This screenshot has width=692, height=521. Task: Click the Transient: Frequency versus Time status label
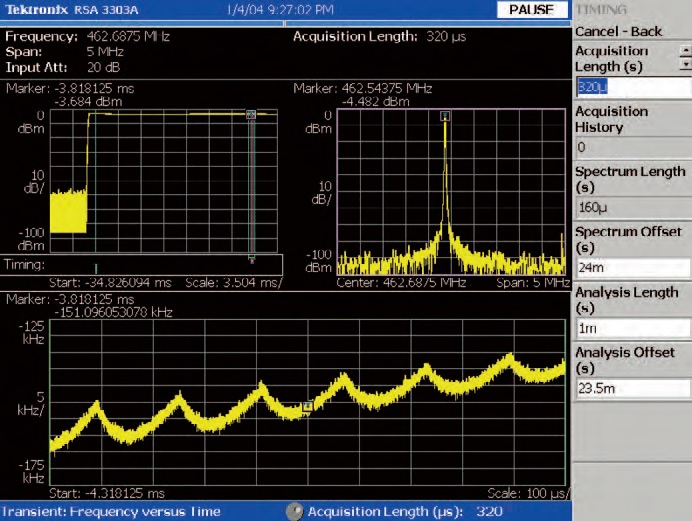pyautogui.click(x=112, y=511)
